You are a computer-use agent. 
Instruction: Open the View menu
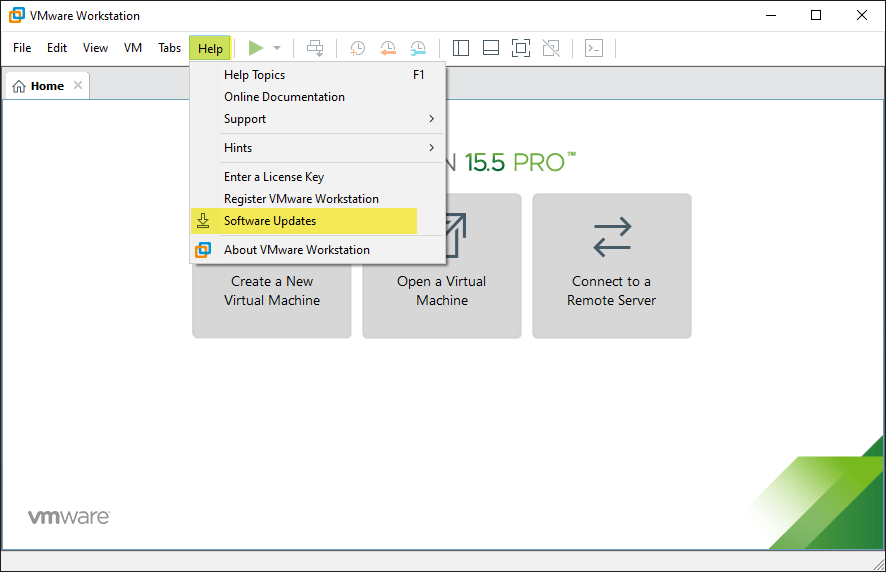tap(95, 48)
